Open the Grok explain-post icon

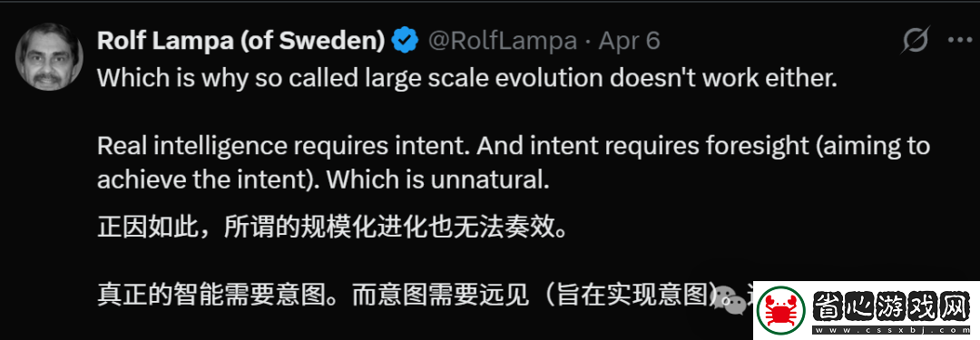pos(916,41)
